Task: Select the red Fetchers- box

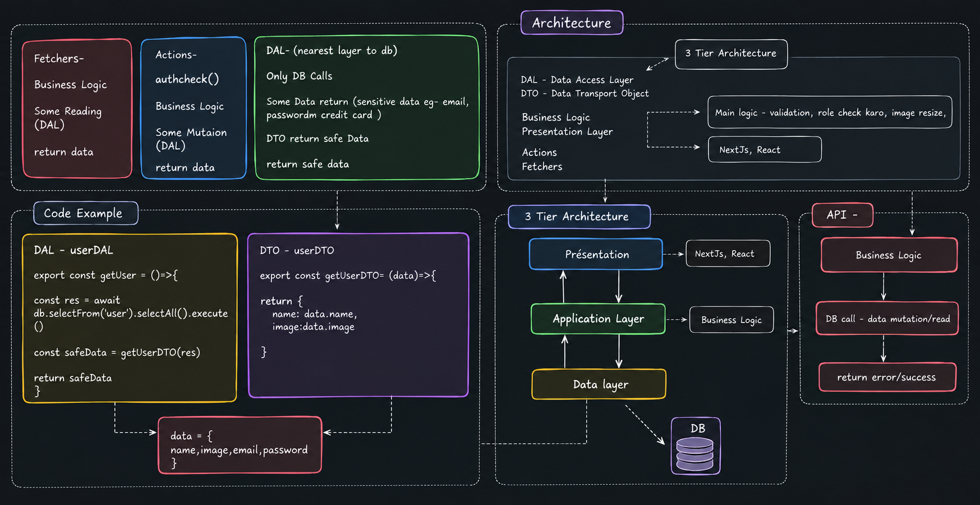Action: (77, 108)
